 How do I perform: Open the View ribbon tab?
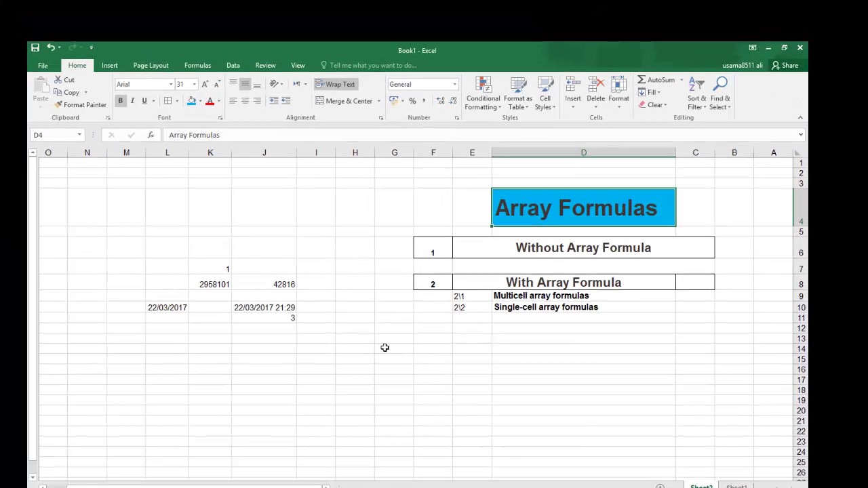tap(298, 66)
